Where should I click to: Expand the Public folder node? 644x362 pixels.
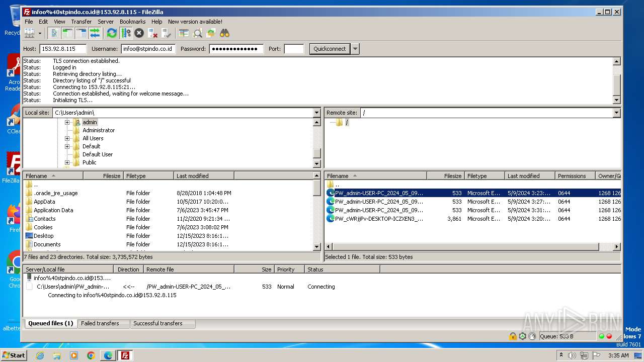(x=67, y=162)
